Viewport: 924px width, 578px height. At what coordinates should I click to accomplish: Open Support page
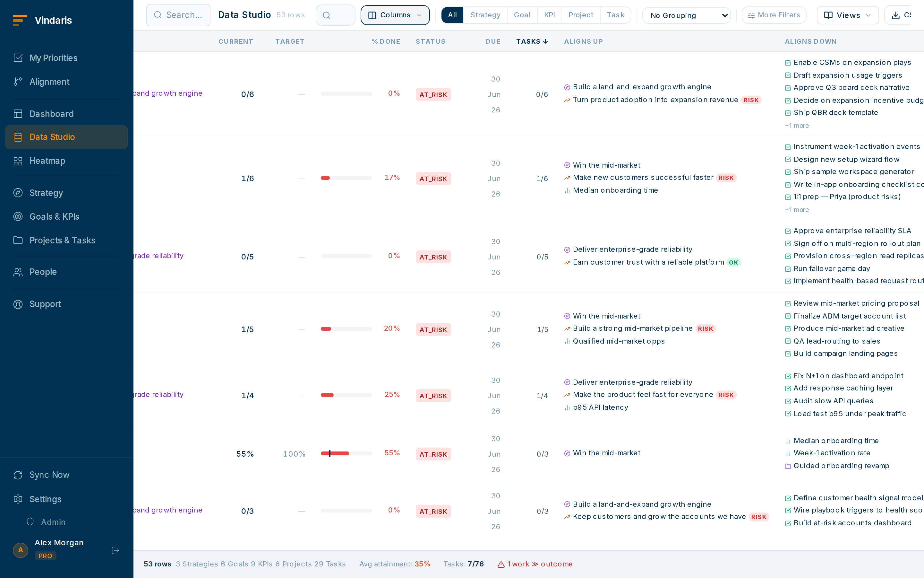tap(66, 304)
